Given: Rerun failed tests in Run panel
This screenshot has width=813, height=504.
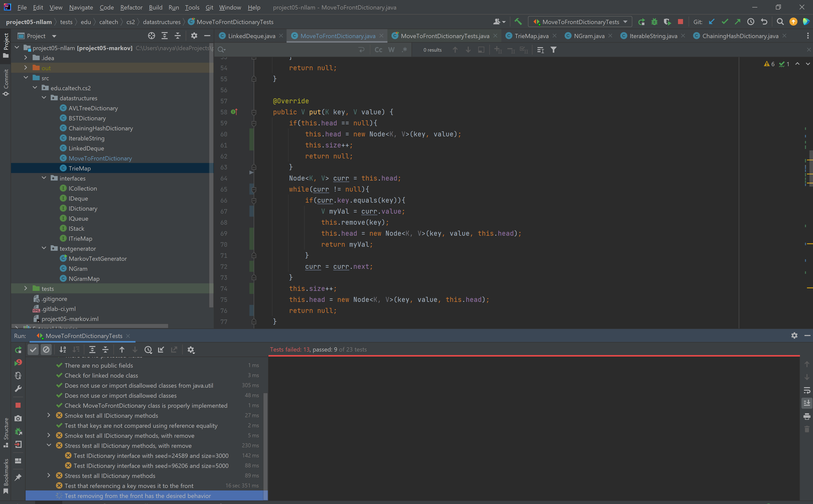Looking at the screenshot, I should [18, 362].
